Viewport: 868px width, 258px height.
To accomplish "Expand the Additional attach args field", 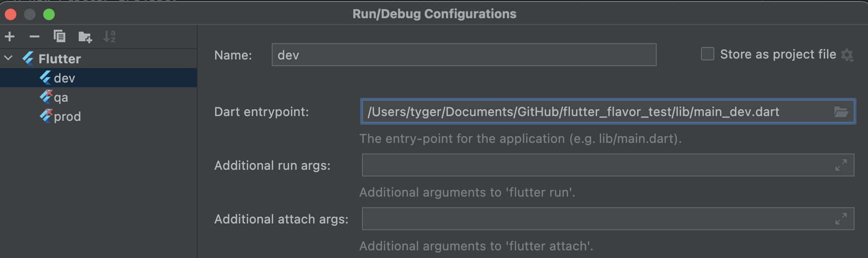I will 841,219.
